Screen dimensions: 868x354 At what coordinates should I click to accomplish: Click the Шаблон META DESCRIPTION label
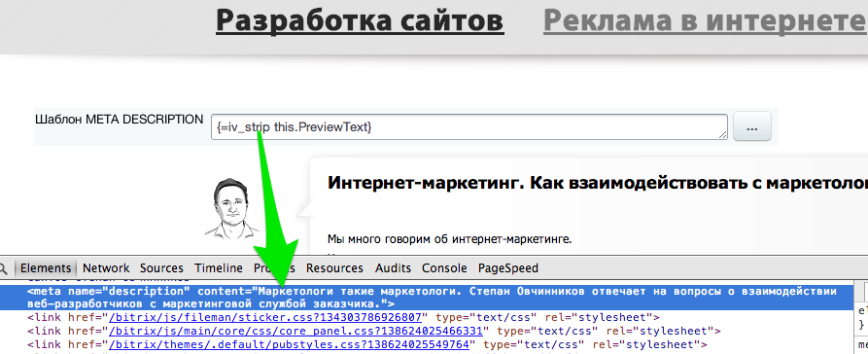point(119,119)
